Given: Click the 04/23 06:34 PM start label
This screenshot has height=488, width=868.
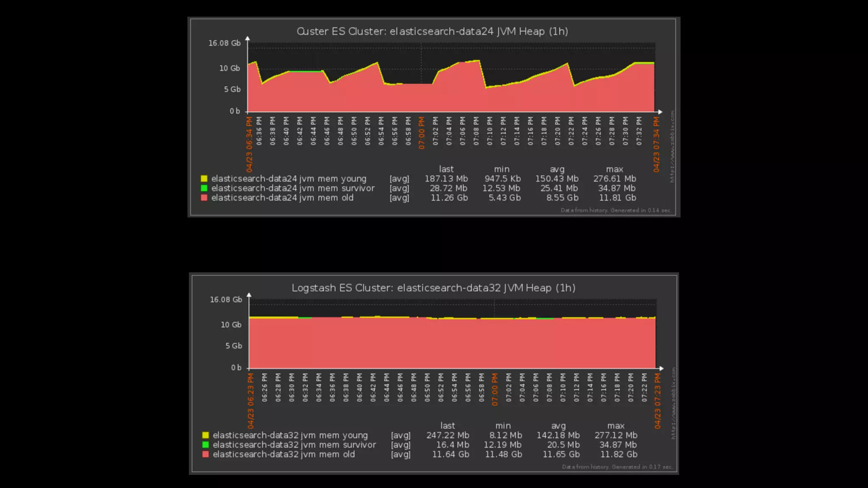Looking at the screenshot, I should point(249,144).
